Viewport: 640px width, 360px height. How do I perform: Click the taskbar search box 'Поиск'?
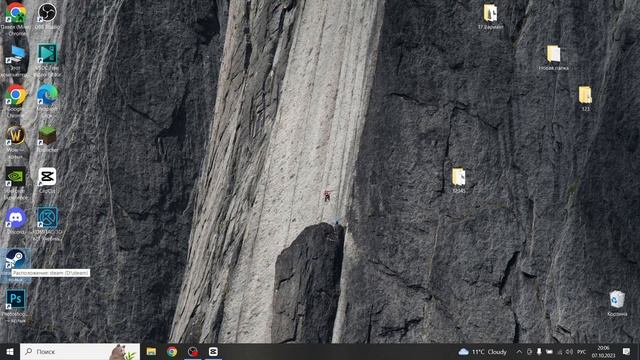[80, 351]
